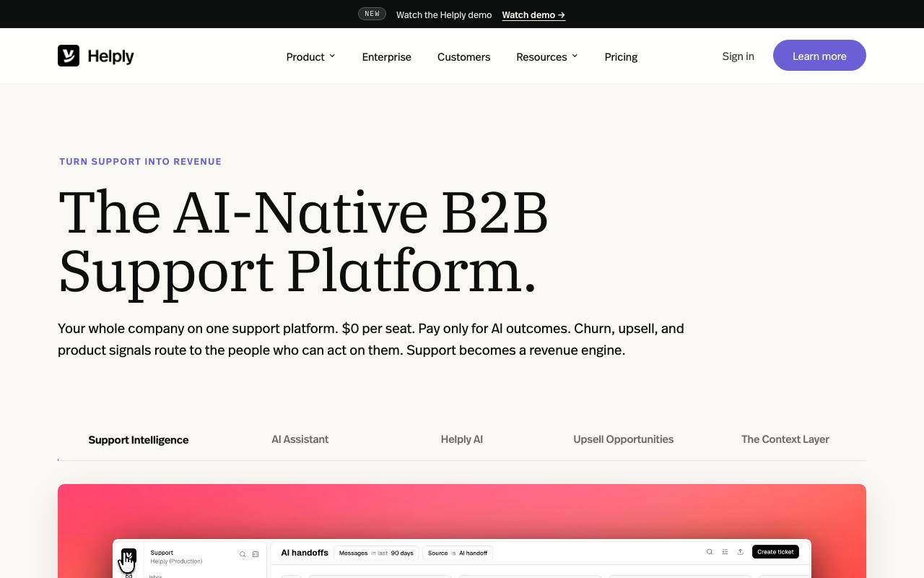
Task: Click the paragraph starting 'Your whole company on one'
Action: point(371,339)
